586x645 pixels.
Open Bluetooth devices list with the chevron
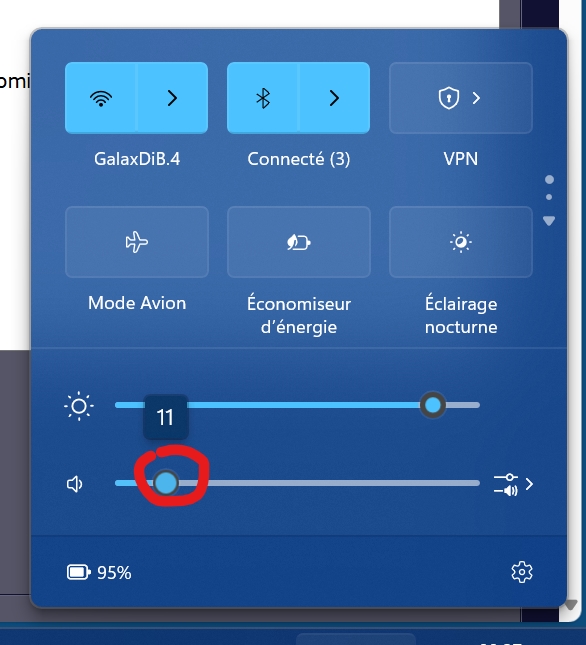[x=334, y=98]
